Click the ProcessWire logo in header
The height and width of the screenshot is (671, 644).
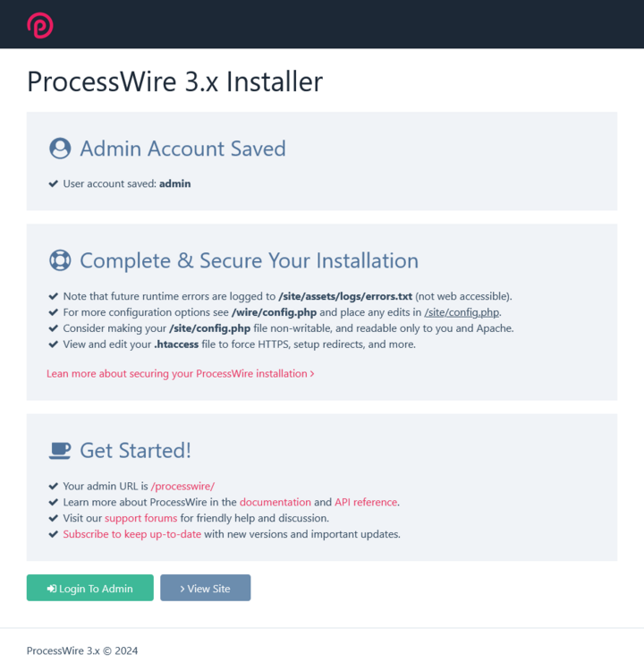[39, 25]
